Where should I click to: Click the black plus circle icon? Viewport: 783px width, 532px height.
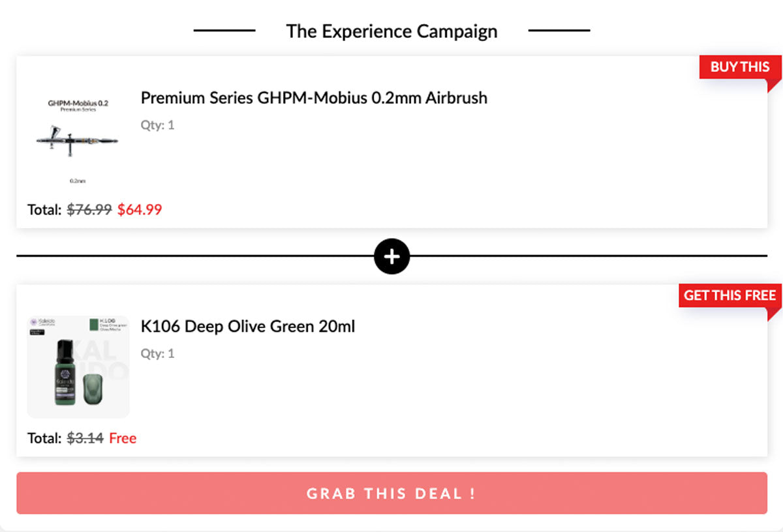[x=391, y=256]
